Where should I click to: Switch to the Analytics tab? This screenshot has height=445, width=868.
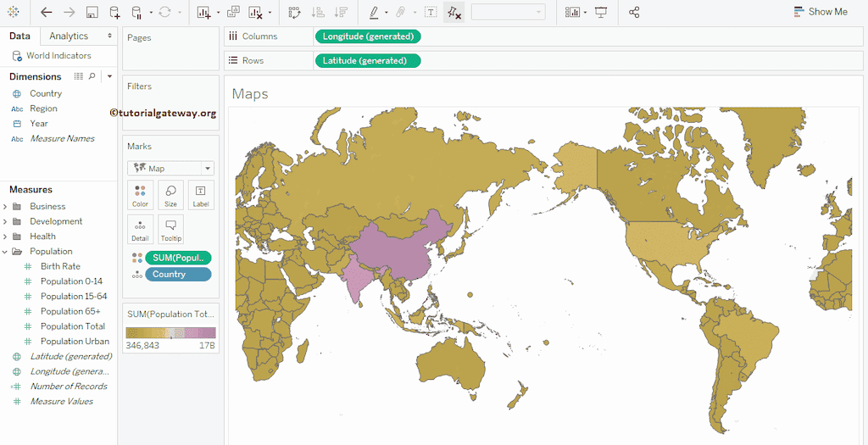tap(69, 36)
